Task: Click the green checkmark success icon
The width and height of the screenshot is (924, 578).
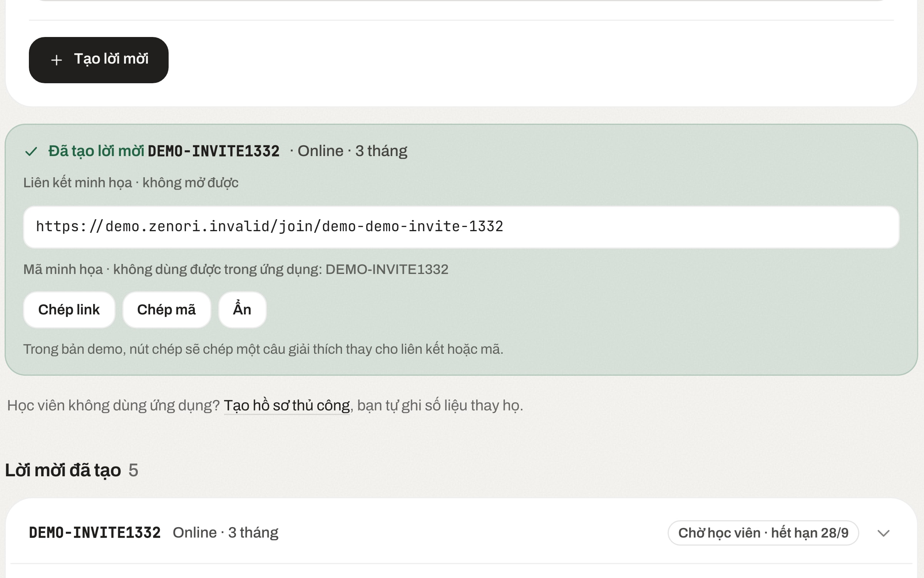Action: (31, 151)
